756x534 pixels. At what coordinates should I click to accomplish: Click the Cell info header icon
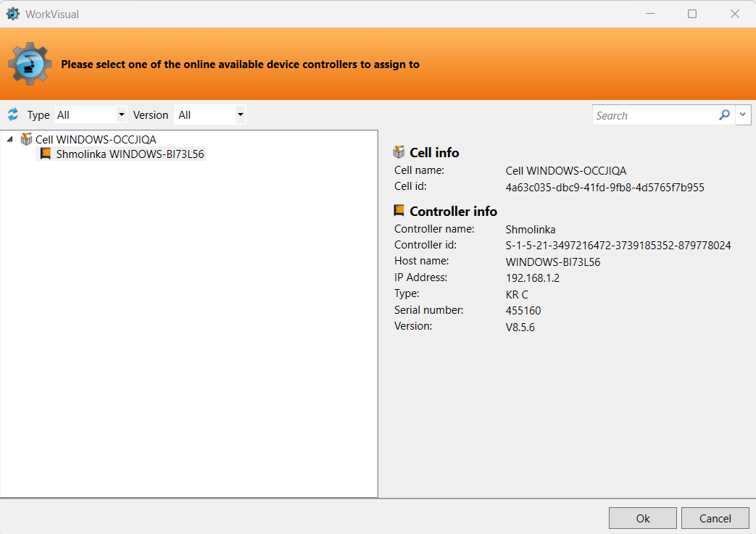pos(399,152)
